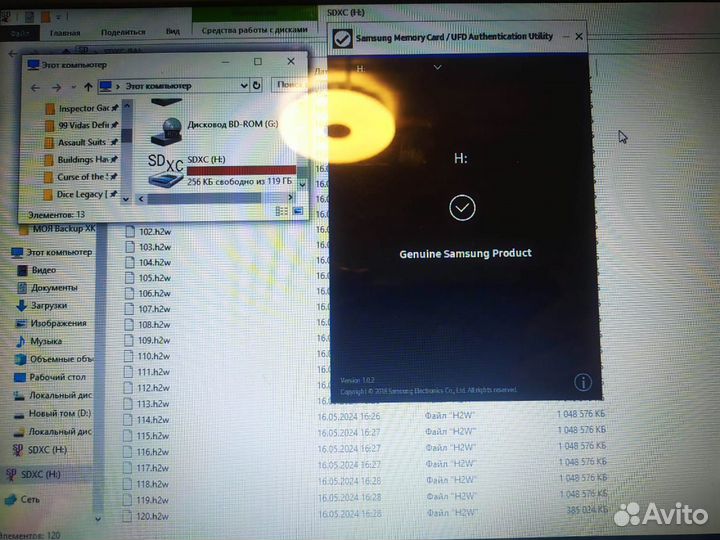Image resolution: width=720 pixels, height=540 pixels.
Task: Expand the address bar history dropdown
Action: [x=243, y=86]
